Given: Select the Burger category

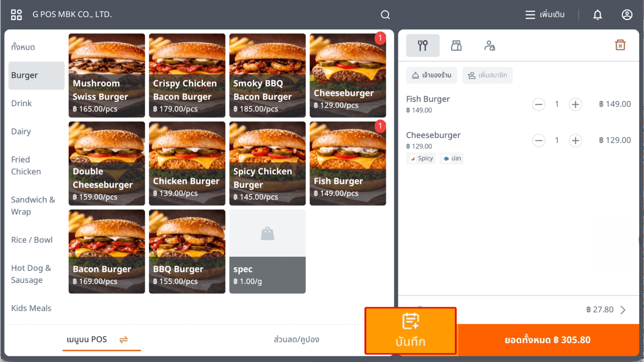Looking at the screenshot, I should pos(36,75).
